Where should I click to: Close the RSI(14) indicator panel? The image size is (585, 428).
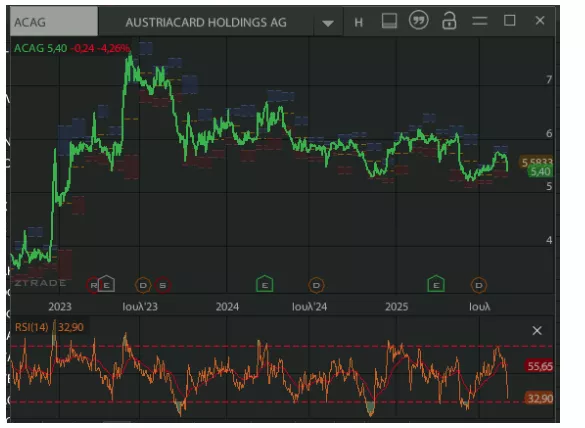tap(537, 331)
